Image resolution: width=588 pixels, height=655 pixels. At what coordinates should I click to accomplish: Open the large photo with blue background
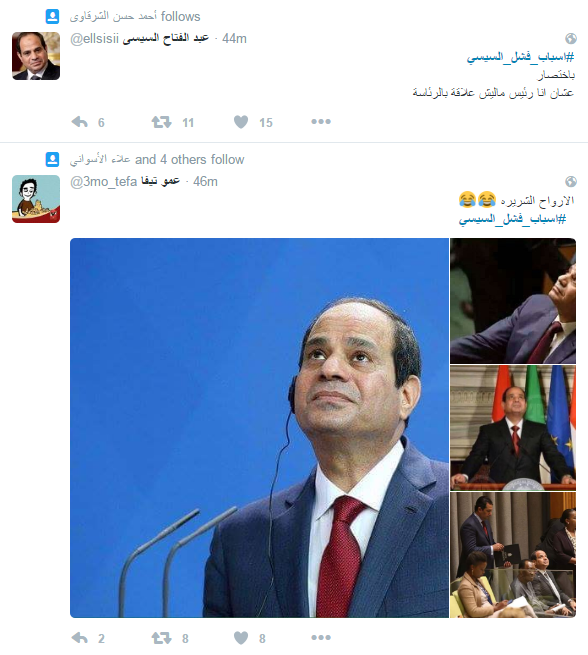point(259,428)
